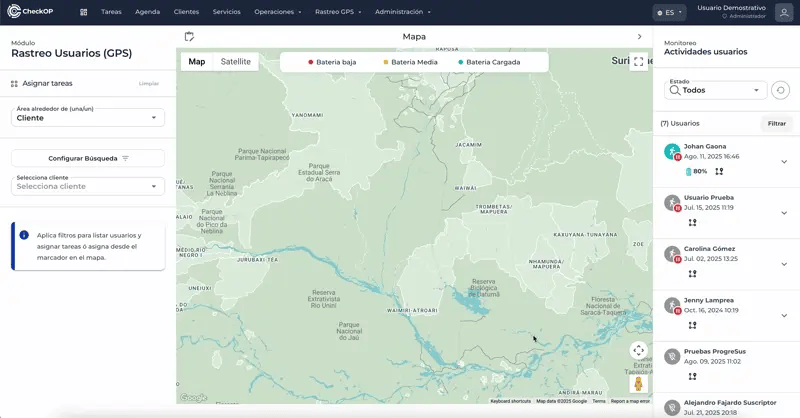Open Keyboard shortcuts on the map

[x=511, y=401]
